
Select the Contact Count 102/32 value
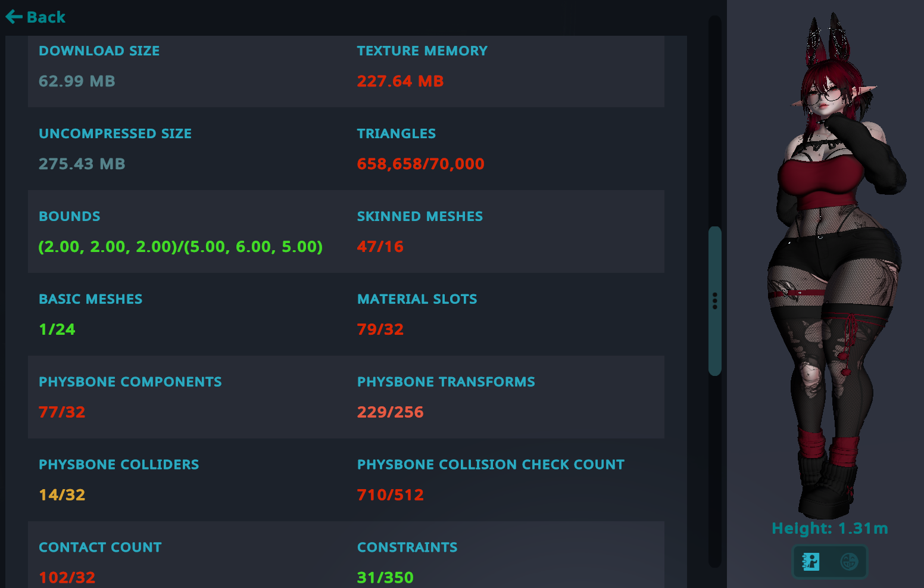[x=67, y=577]
